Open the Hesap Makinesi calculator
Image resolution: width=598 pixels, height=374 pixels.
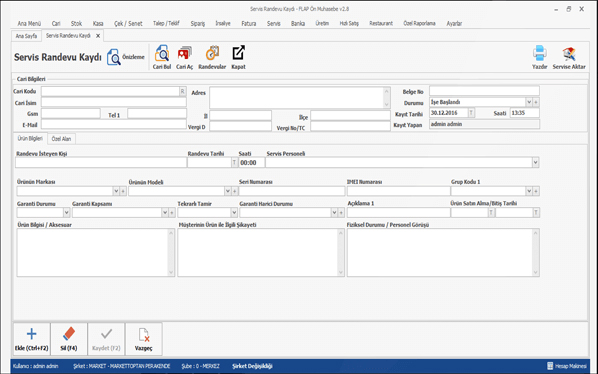[x=567, y=366]
